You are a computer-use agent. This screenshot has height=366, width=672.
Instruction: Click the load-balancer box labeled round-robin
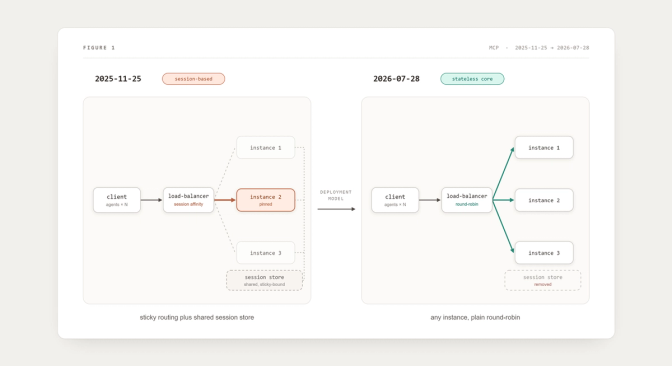(467, 200)
